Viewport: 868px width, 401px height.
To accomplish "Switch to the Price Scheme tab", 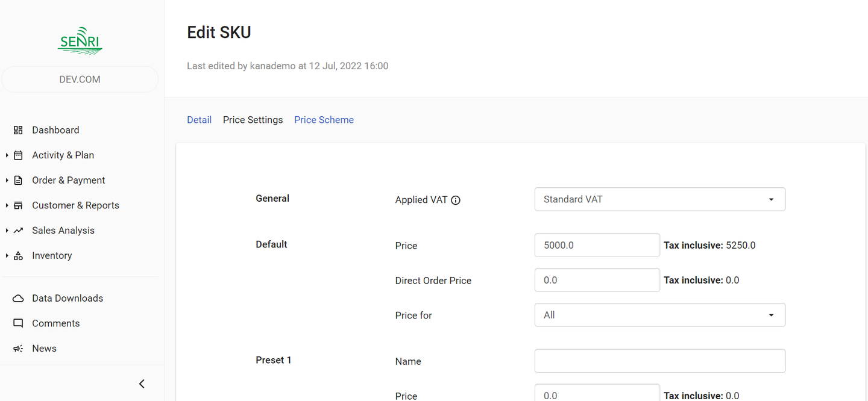I will (324, 120).
